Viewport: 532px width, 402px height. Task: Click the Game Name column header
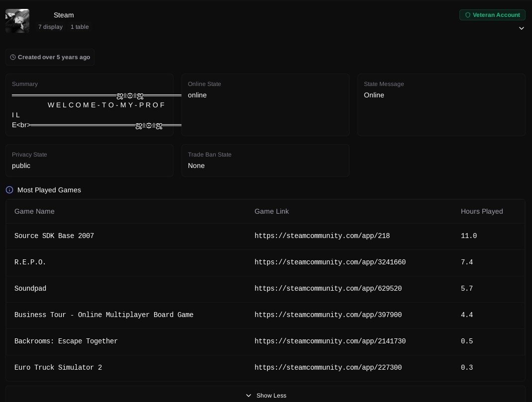[34, 211]
